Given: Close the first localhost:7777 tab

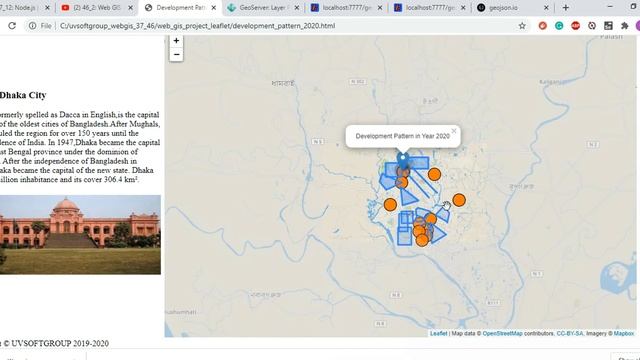Looking at the screenshot, I should 380,8.
